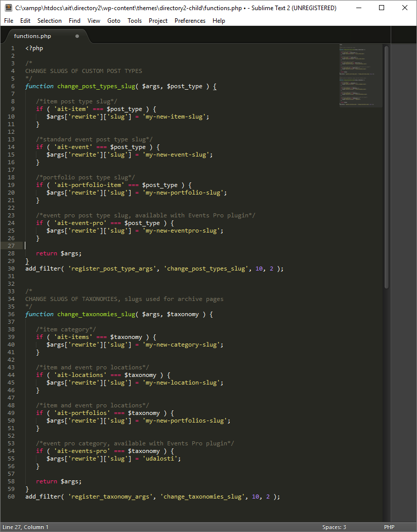Click the '<?php' opening tag

coord(34,48)
